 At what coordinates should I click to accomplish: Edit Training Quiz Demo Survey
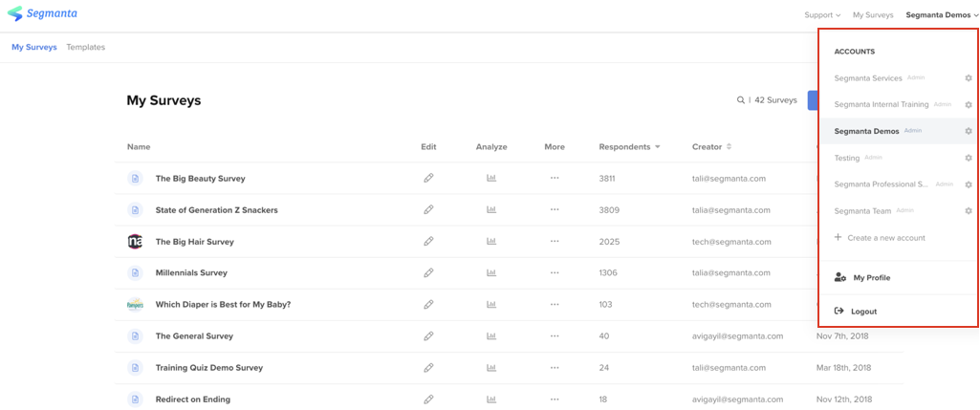[428, 368]
